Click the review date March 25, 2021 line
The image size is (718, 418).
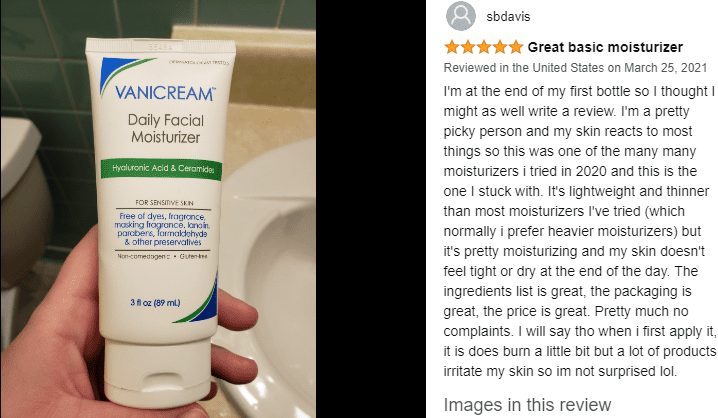[x=575, y=68]
